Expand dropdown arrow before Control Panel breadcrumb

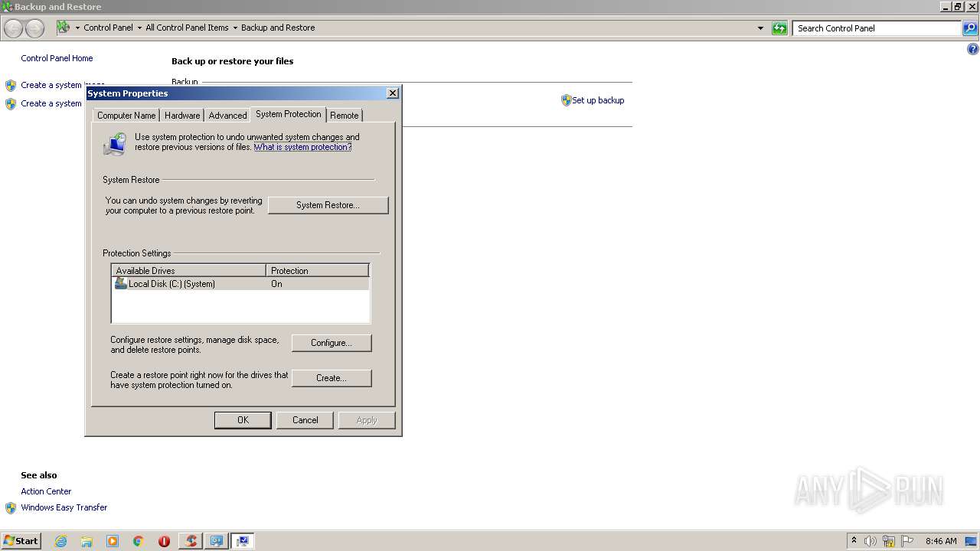tap(77, 28)
